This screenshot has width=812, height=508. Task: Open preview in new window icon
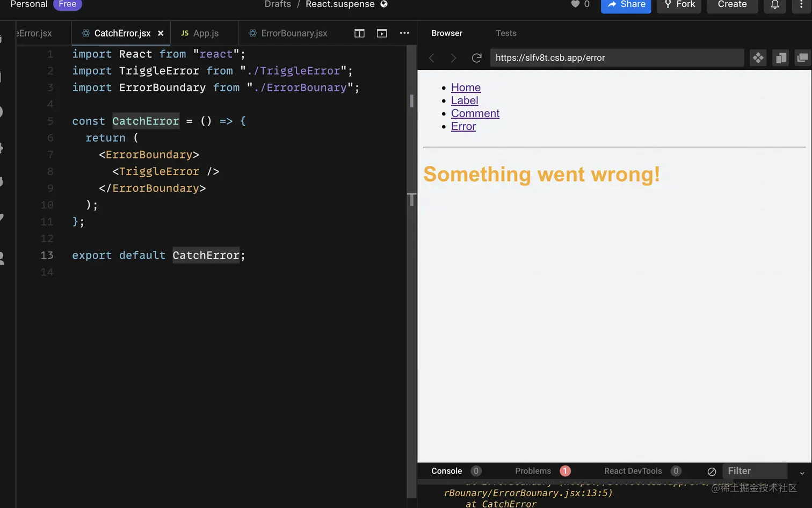coord(802,58)
